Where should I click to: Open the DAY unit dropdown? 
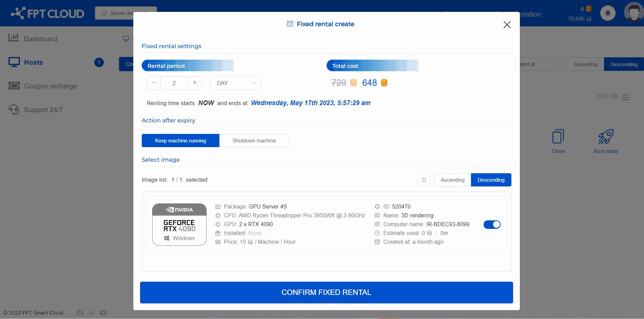click(236, 83)
